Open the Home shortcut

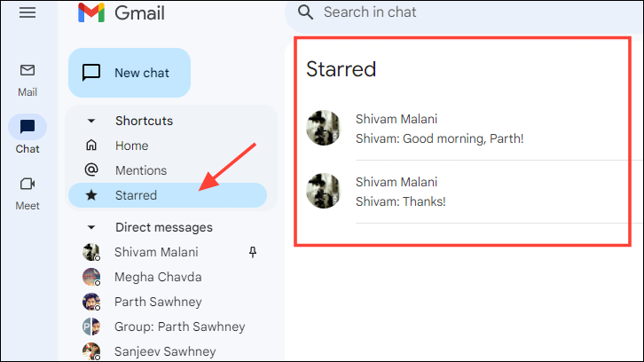[168, 146]
